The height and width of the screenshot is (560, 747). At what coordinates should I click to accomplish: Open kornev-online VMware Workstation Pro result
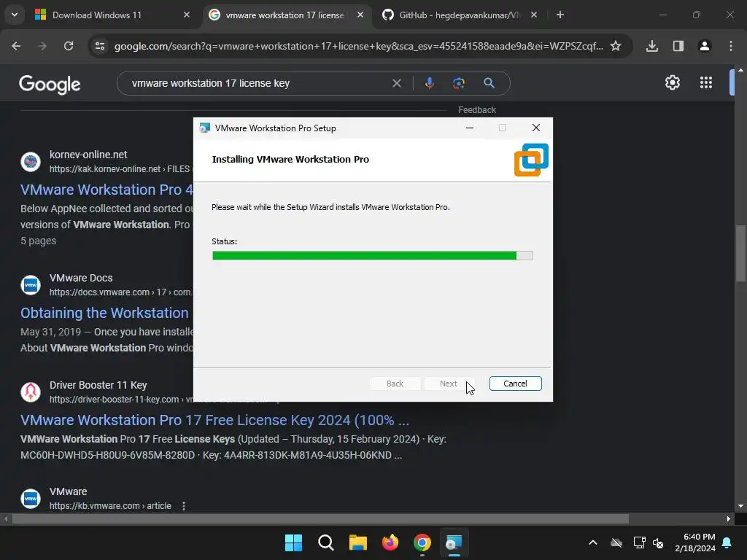(107, 190)
